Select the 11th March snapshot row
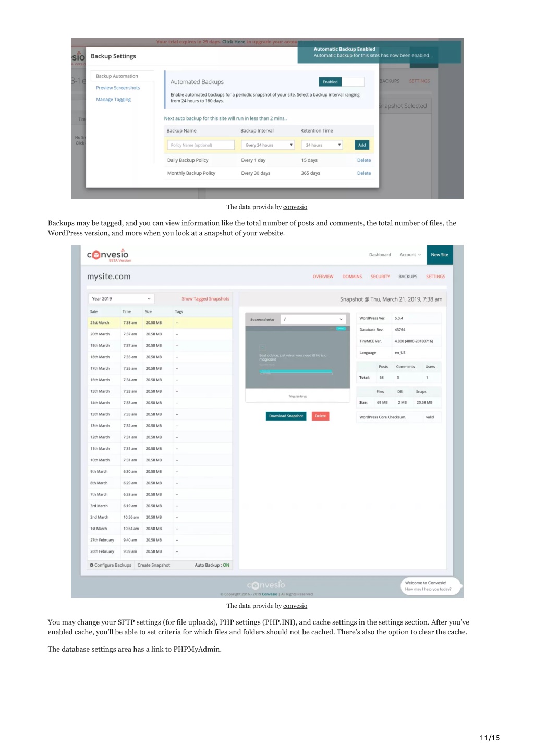534x756 pixels. [x=160, y=449]
